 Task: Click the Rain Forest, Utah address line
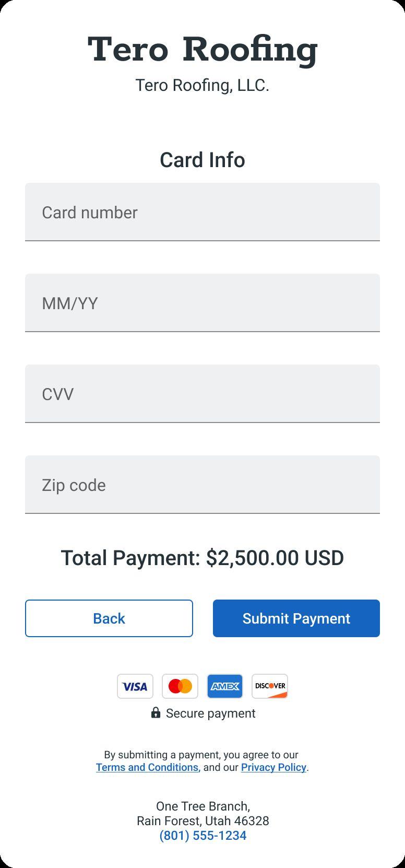(x=203, y=821)
